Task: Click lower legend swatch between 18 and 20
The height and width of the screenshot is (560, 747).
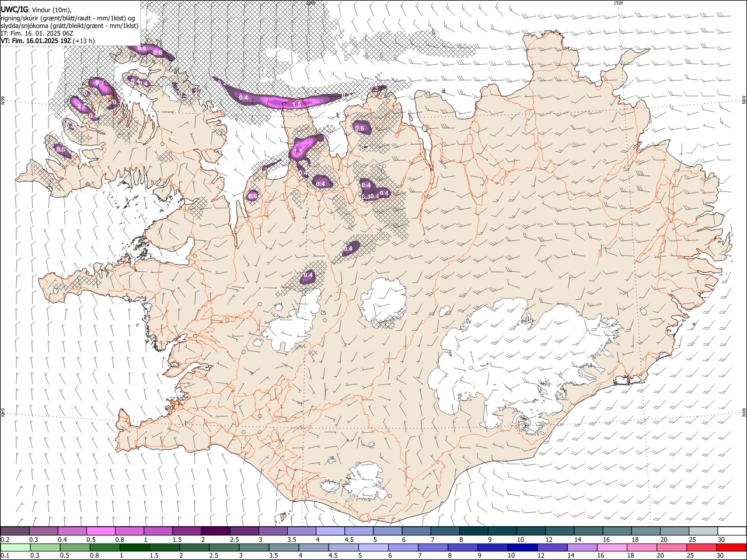Action: tap(643, 547)
